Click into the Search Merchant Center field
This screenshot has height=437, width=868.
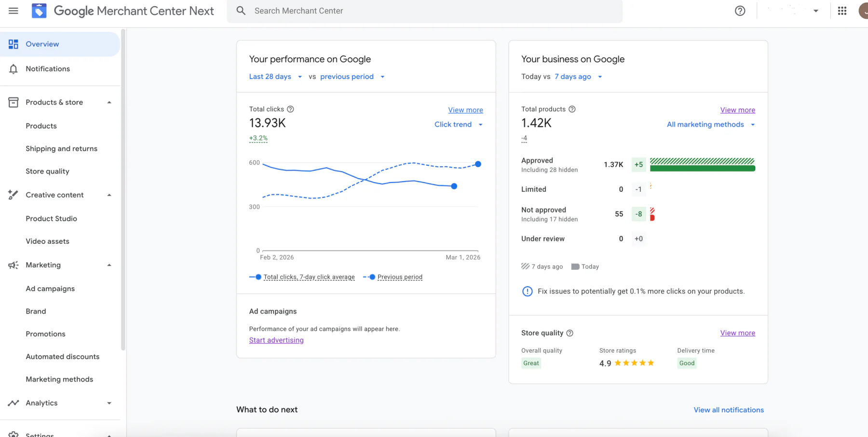click(x=424, y=11)
